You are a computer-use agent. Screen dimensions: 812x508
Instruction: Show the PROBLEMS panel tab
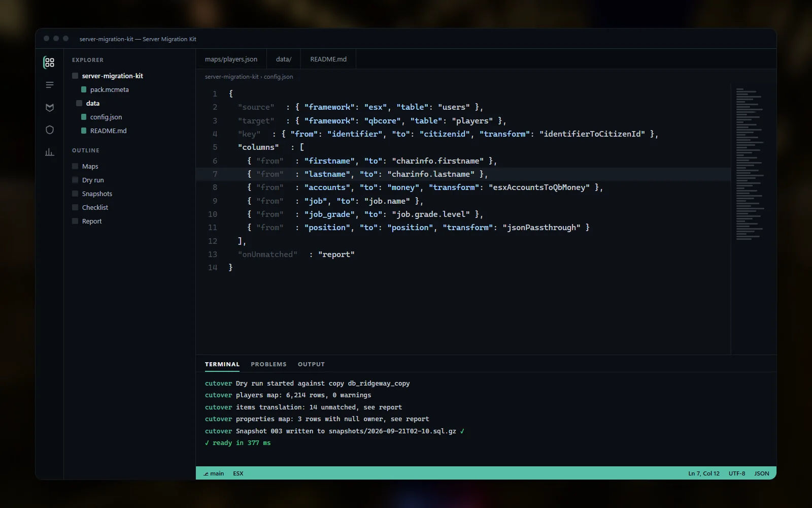pyautogui.click(x=268, y=364)
